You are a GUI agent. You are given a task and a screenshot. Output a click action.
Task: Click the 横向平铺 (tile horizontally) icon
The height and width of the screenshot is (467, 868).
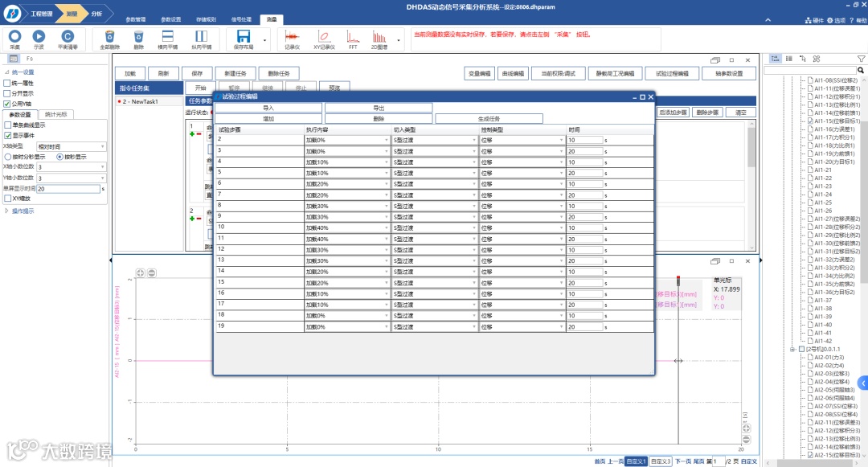point(167,36)
